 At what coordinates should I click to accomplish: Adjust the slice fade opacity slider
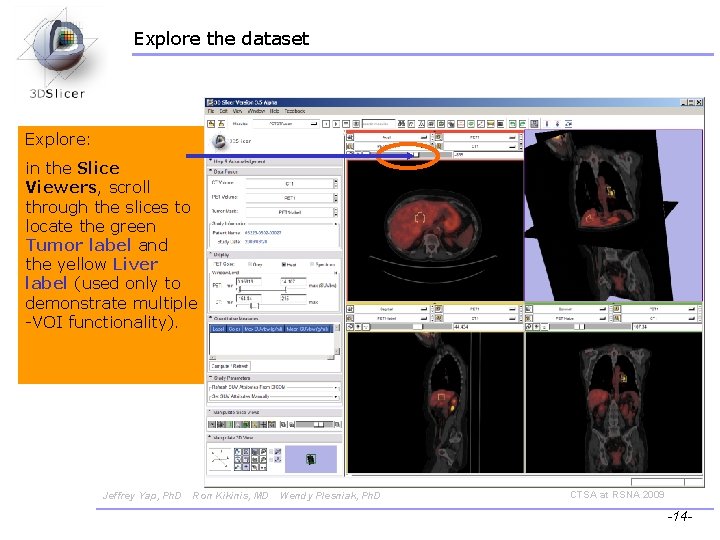tap(314, 425)
